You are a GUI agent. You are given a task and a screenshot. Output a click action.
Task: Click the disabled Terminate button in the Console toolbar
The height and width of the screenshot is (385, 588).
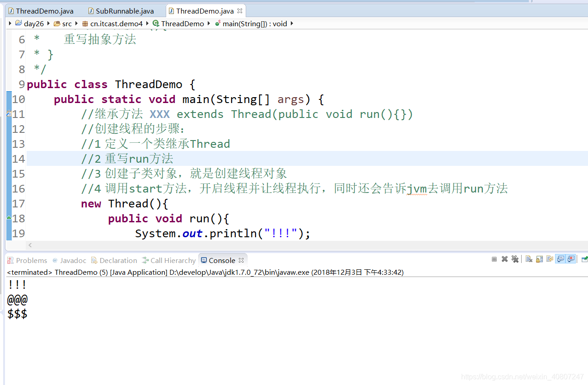pos(494,259)
